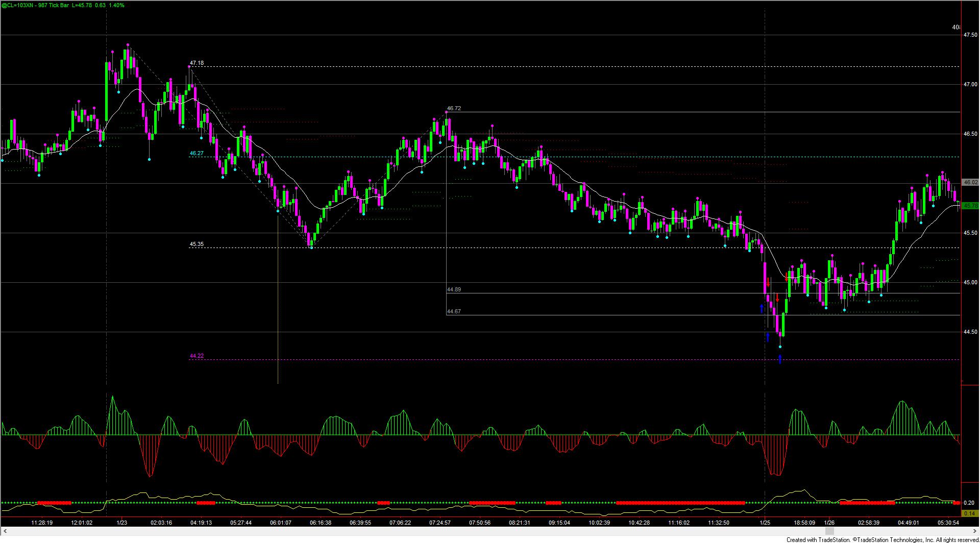The image size is (980, 543).
Task: Click the 45.35 dashed level label
Action: coord(197,244)
